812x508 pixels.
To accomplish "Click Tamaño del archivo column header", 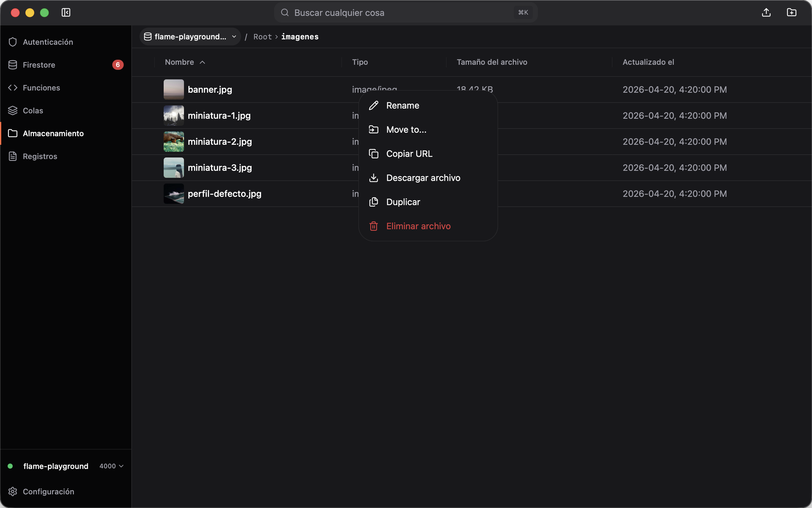I will point(492,62).
